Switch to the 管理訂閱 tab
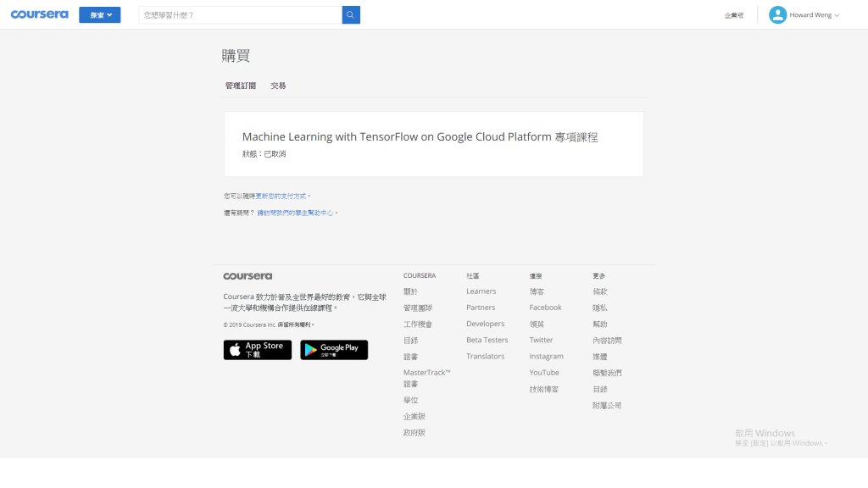Screen dimensions: 868x488 tap(240, 86)
